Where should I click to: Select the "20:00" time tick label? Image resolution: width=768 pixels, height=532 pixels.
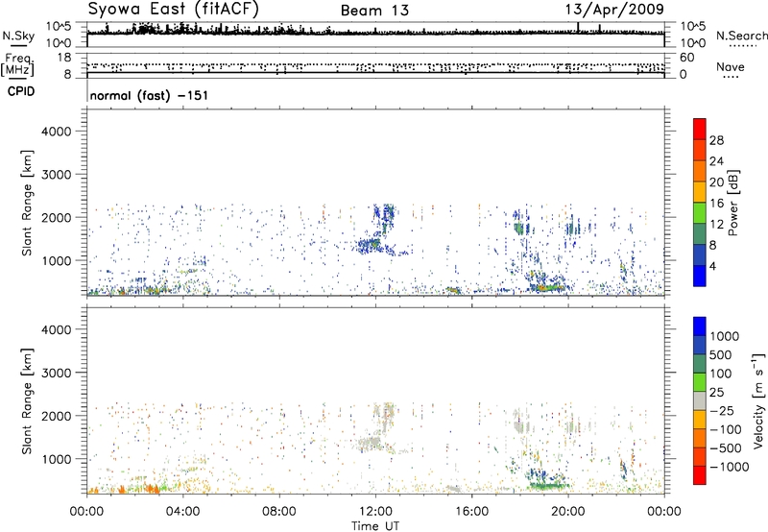point(568,512)
